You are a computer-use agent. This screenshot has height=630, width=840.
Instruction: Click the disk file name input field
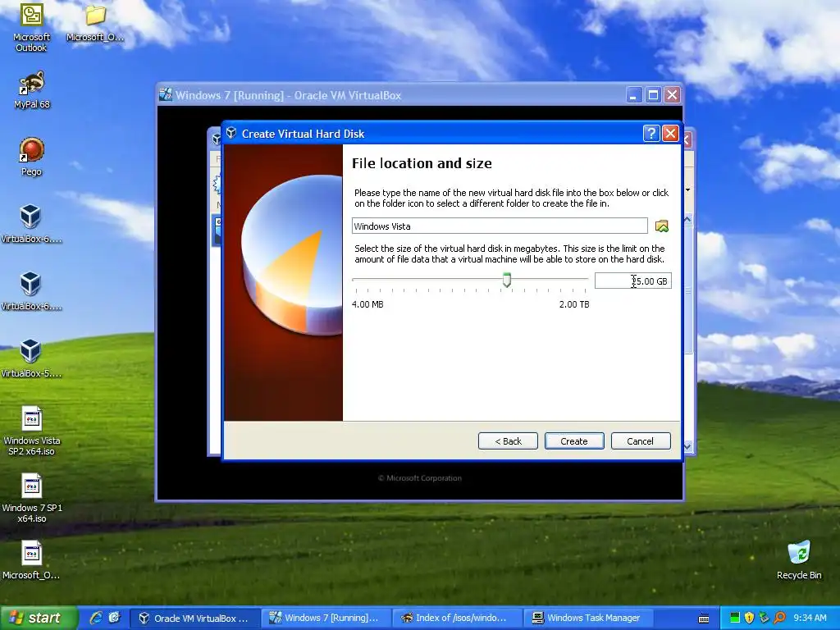[500, 226]
